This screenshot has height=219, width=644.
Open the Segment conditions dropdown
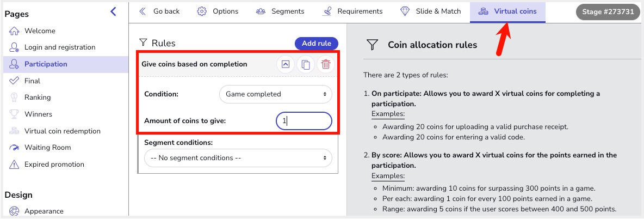(238, 158)
